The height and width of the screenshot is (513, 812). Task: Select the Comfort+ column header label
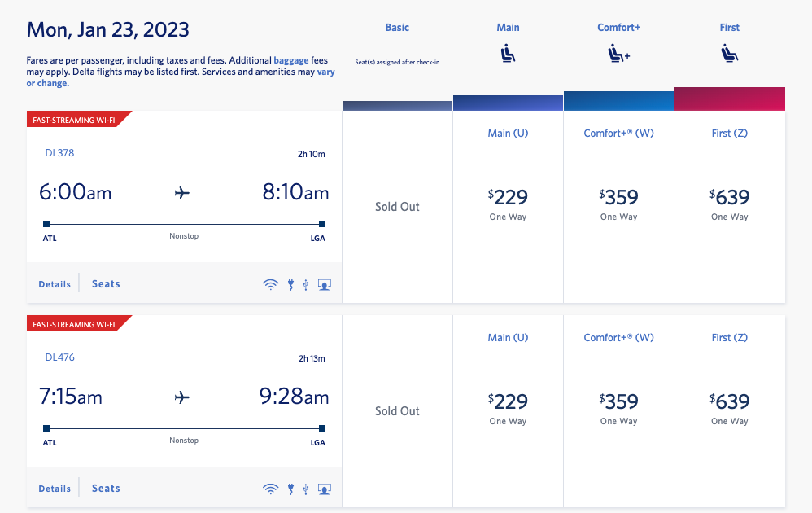618,28
